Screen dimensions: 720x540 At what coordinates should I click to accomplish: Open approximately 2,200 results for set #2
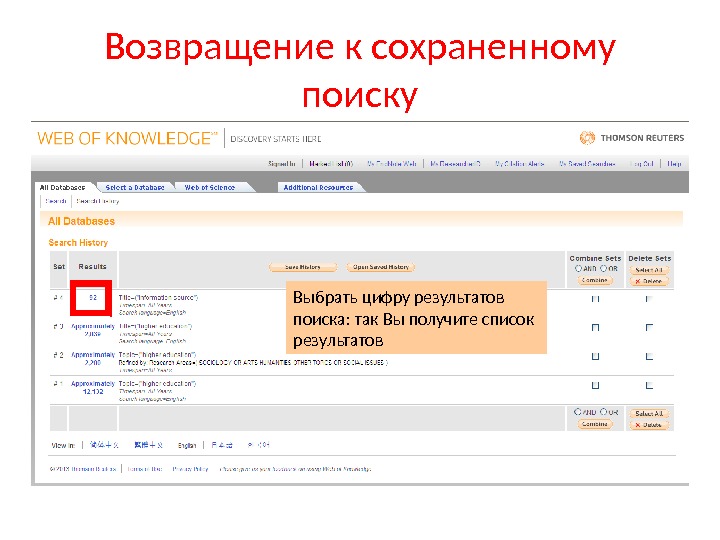[x=93, y=359]
